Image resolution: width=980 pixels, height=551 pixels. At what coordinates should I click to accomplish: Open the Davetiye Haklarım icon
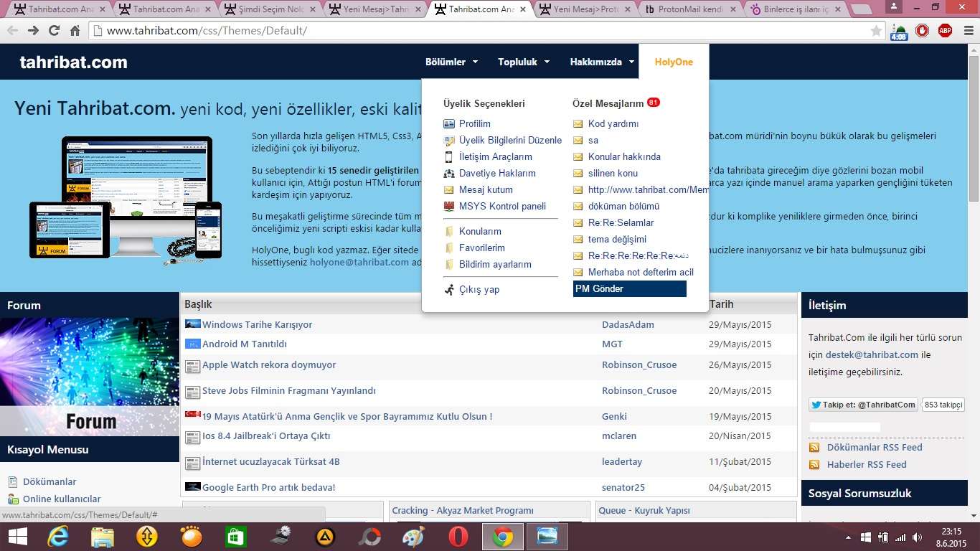449,174
